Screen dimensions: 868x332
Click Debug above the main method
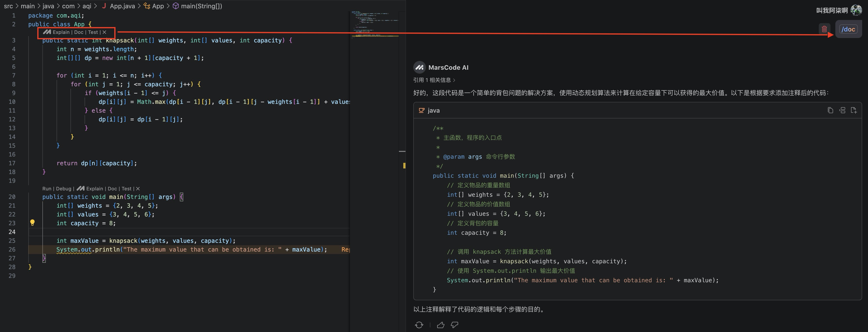coord(64,189)
